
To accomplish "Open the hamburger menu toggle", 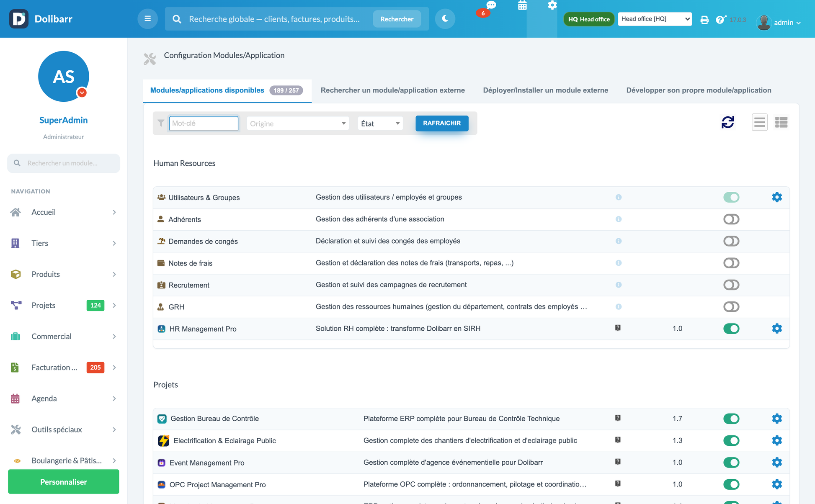I will point(147,19).
